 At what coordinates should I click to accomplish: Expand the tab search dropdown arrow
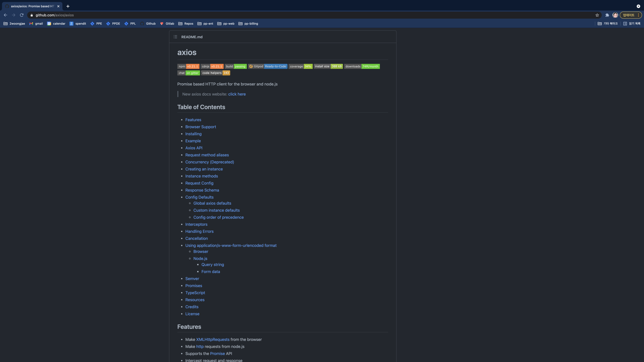point(638,6)
